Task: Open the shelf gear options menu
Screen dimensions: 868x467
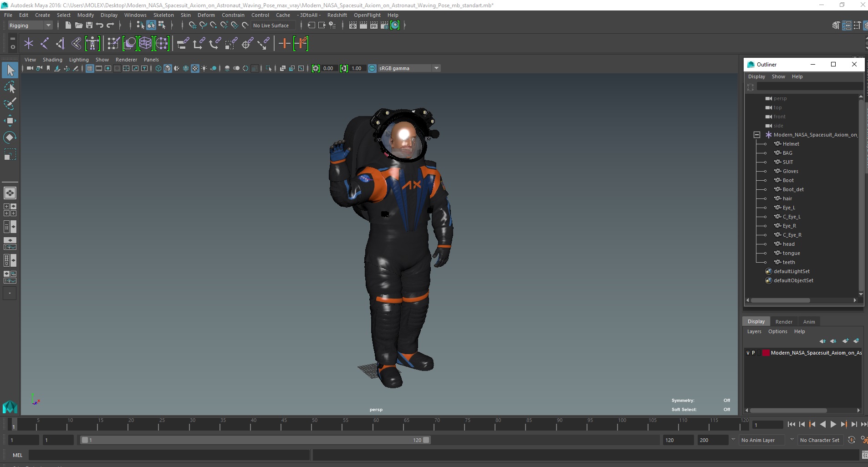Action: pos(12,47)
